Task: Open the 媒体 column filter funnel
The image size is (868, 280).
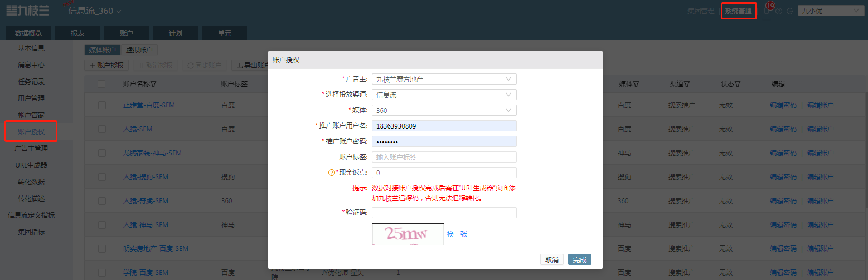Action: point(636,84)
